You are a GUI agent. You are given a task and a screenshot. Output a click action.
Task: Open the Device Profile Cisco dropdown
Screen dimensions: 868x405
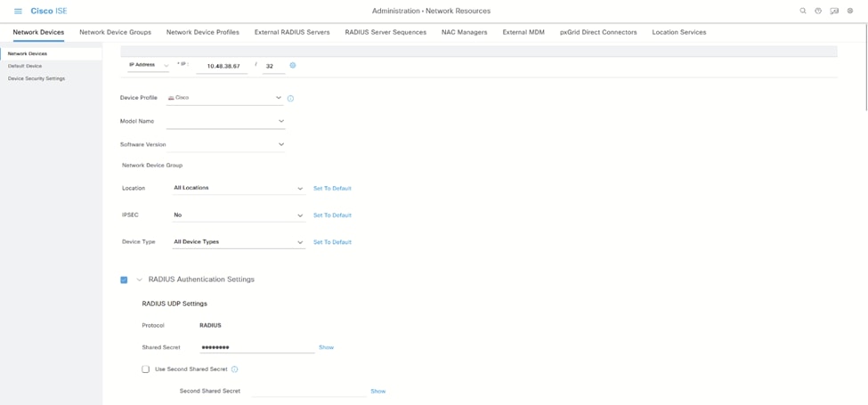point(225,98)
